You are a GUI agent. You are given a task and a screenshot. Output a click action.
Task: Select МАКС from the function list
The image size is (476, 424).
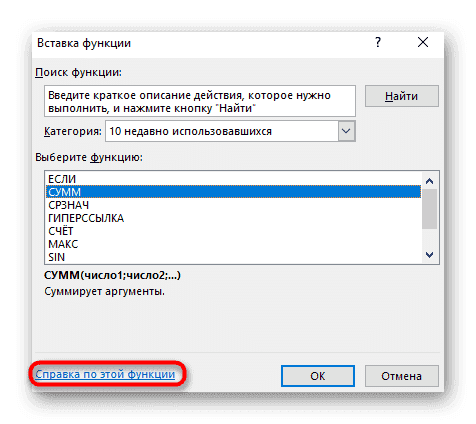pyautogui.click(x=233, y=244)
